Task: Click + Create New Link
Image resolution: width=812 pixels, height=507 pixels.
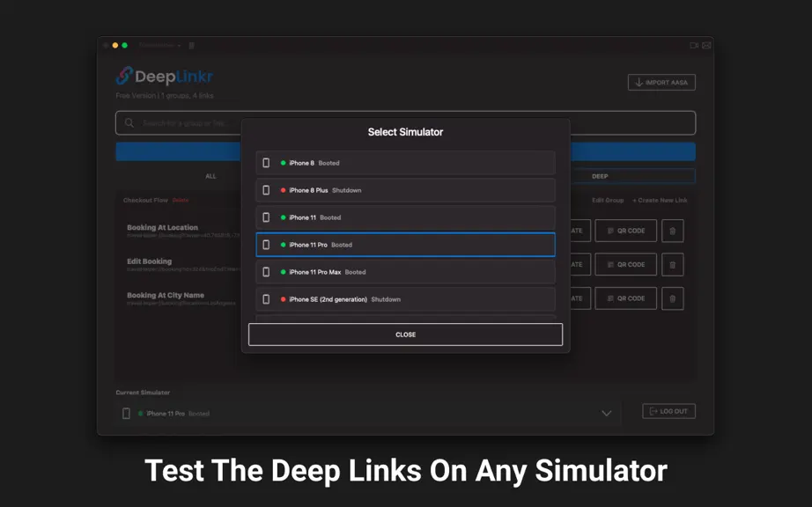Action: 660,200
